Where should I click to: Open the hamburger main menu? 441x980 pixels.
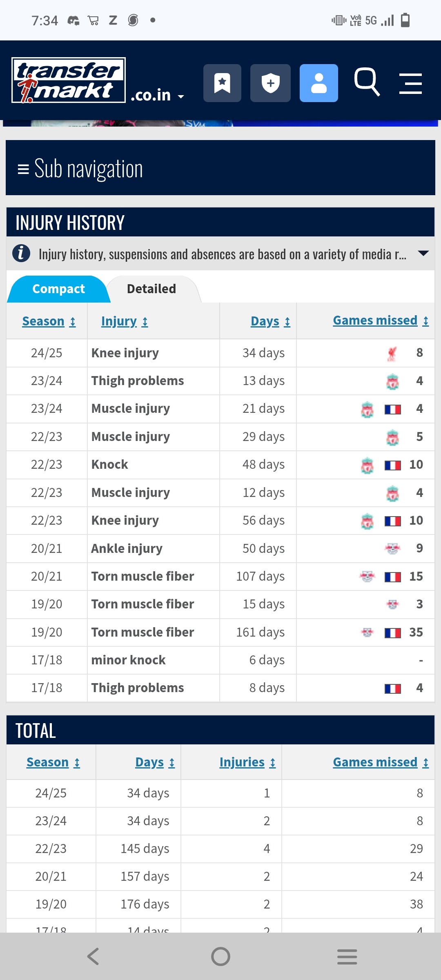tap(410, 84)
